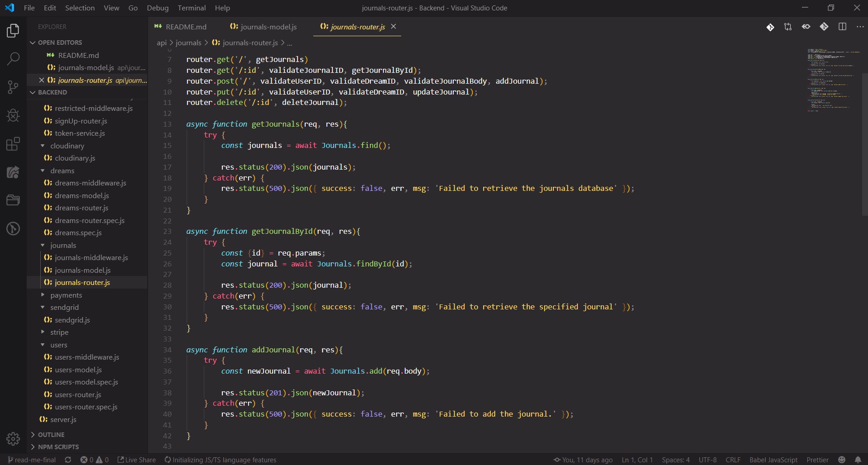Screen dimensions: 868x465
Task: Click the split editor right icon
Action: tap(842, 27)
